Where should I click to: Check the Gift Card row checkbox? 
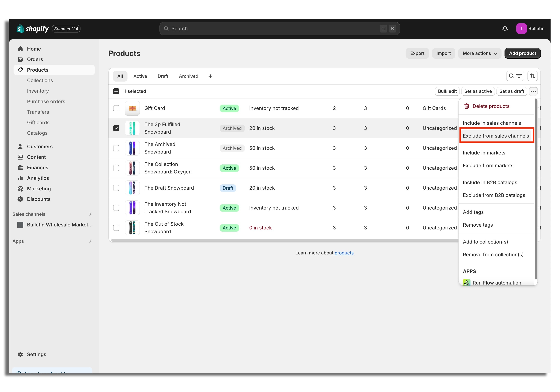point(116,108)
